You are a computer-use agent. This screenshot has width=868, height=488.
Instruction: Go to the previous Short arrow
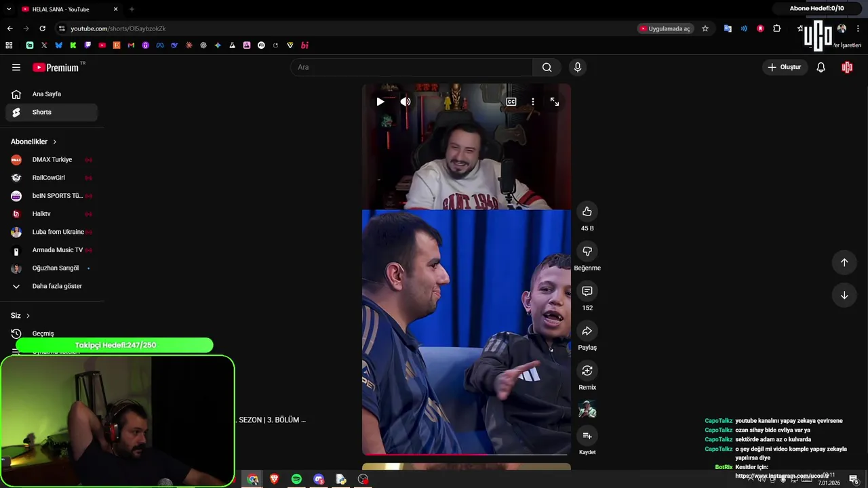point(844,262)
